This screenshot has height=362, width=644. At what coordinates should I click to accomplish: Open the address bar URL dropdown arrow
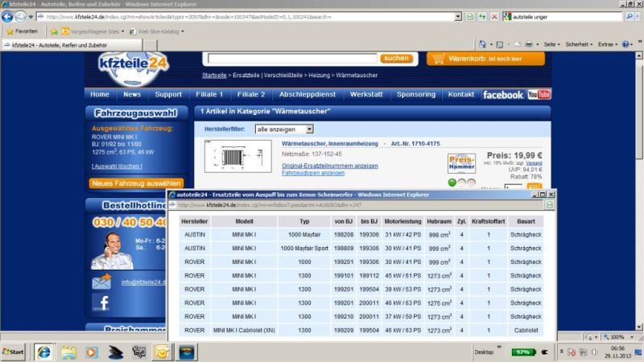[458, 16]
